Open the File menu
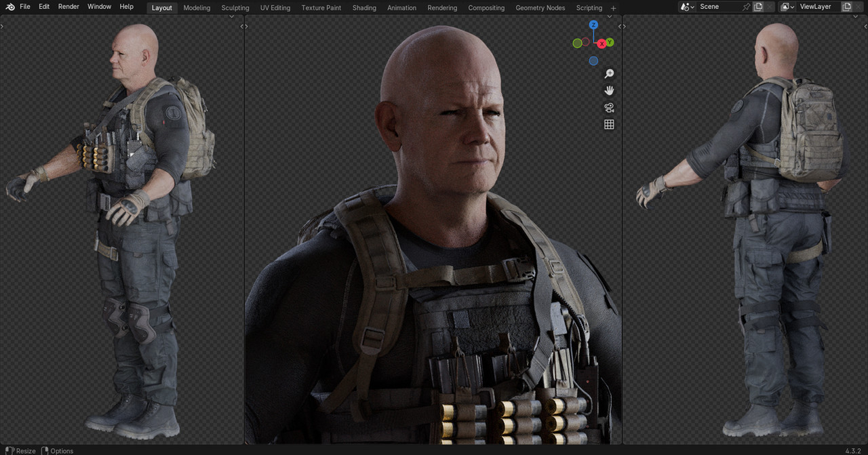Viewport: 868px width, 455px height. click(24, 7)
